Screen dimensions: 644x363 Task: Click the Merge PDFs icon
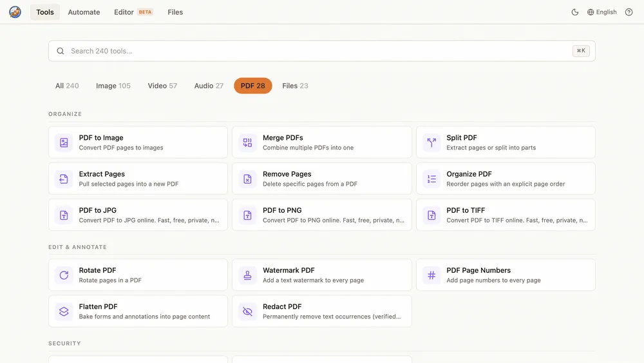click(x=247, y=142)
